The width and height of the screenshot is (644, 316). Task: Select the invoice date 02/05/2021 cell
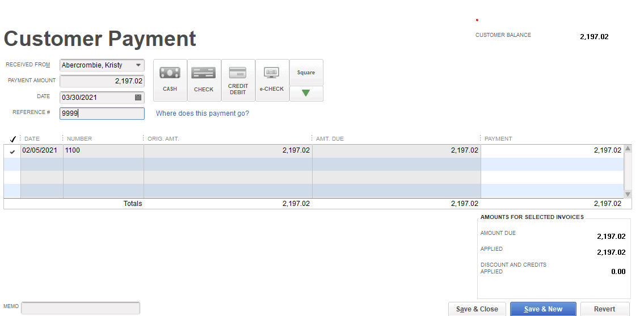(x=42, y=151)
